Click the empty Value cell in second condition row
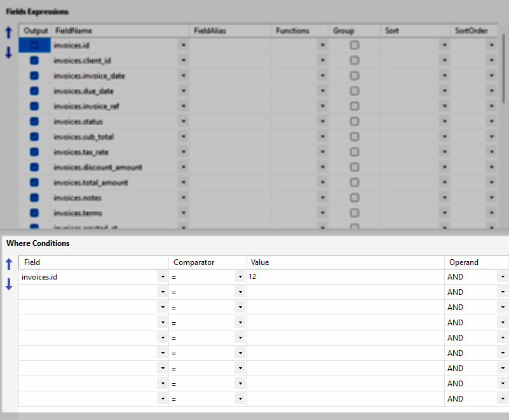Viewport: 509px width, 420px height. coord(345,292)
